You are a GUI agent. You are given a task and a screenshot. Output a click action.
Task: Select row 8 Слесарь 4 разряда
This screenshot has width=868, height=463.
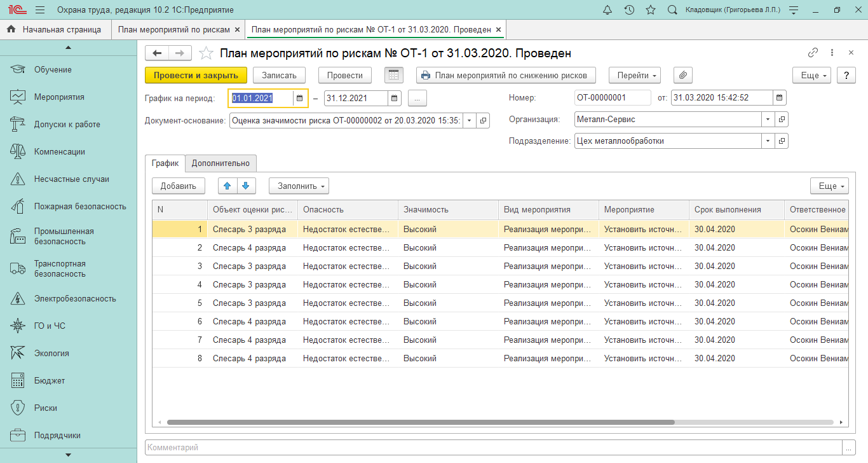pyautogui.click(x=500, y=358)
